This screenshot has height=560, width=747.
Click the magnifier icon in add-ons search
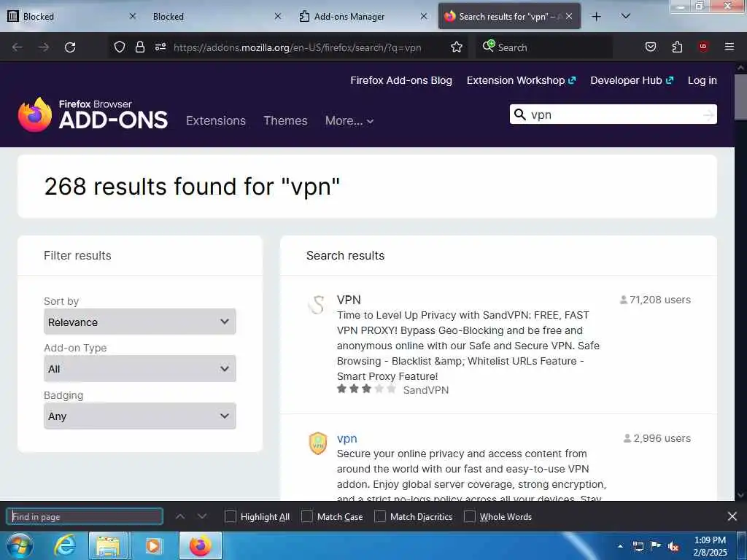520,114
